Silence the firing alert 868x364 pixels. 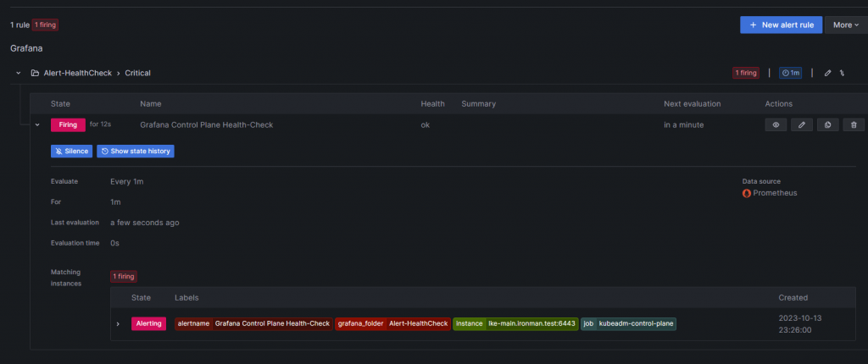71,151
